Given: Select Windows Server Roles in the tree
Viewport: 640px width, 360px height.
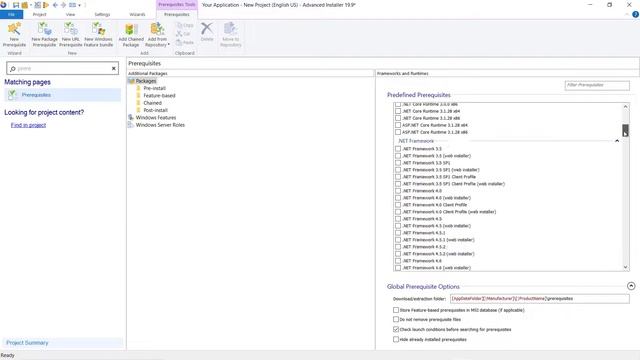Looking at the screenshot, I should tap(160, 125).
